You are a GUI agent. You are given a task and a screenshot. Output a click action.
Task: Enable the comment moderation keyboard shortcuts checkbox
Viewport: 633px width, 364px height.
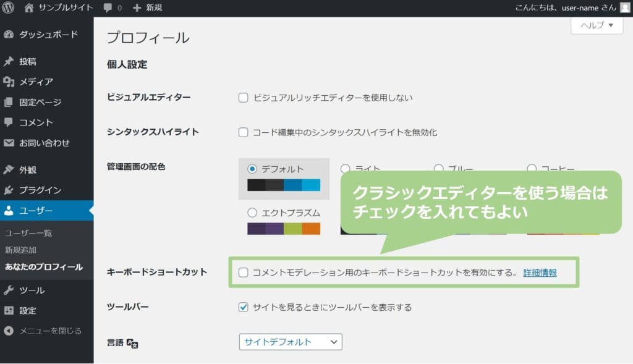tap(244, 273)
